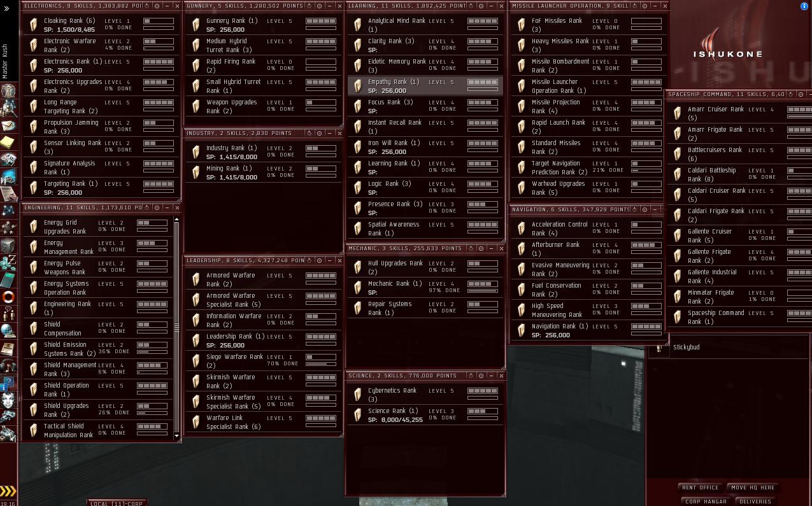Select the Hull Upgrades Rank (2) skill
The image size is (812, 506).
425,267
